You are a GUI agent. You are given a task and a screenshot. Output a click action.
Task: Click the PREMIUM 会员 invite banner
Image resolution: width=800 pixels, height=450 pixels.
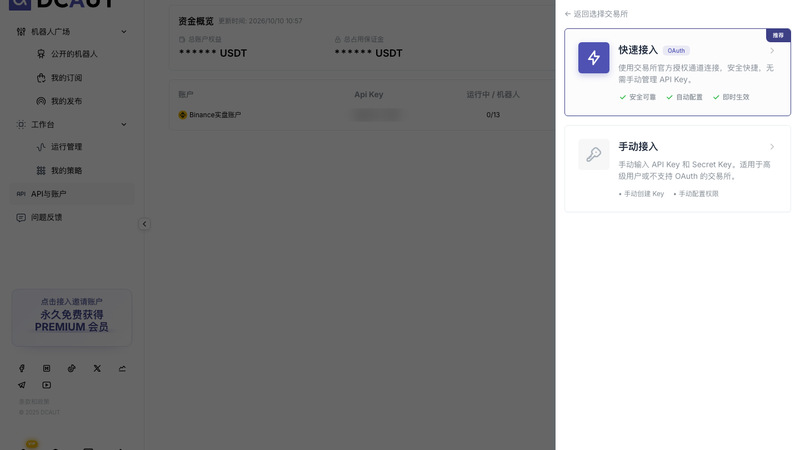(x=72, y=317)
